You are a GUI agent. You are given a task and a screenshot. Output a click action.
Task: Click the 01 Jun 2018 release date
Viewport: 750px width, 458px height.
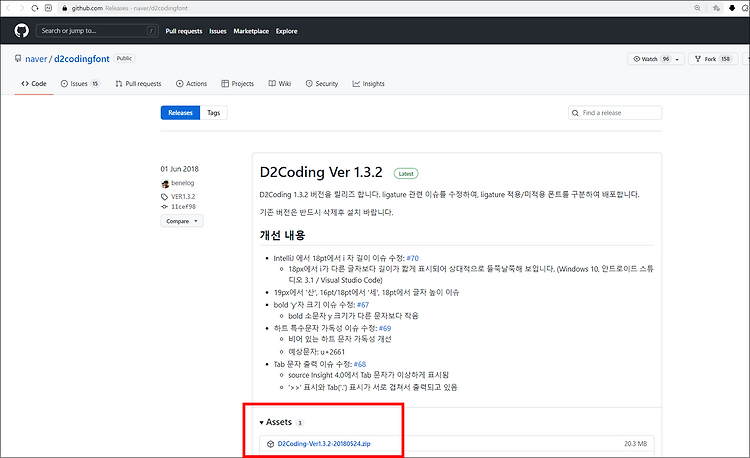pos(179,169)
